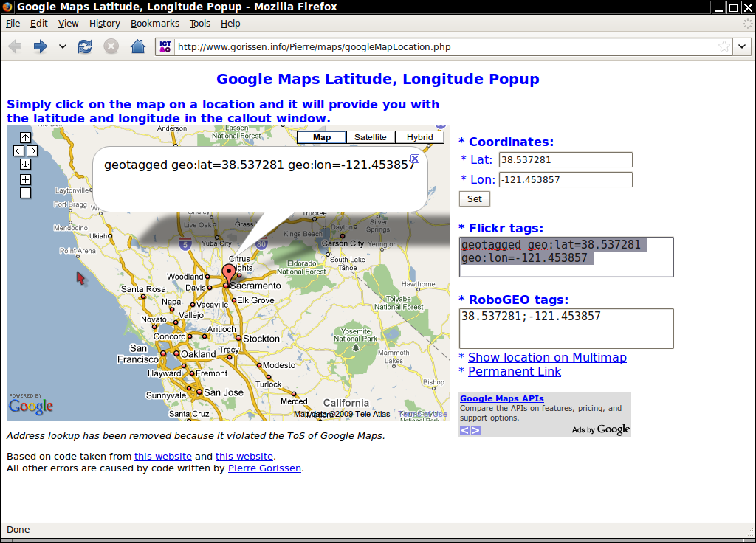The image size is (756, 543).
Task: Open the Tools menu
Action: [x=200, y=24]
